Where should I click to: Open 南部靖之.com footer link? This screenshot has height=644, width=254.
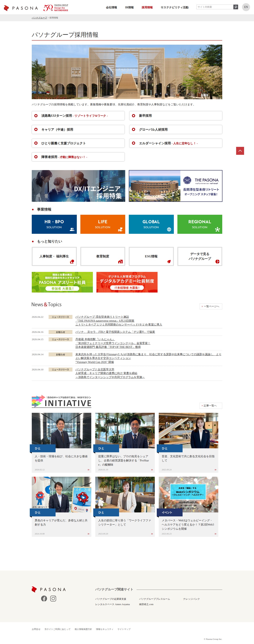pyautogui.click(x=146, y=604)
